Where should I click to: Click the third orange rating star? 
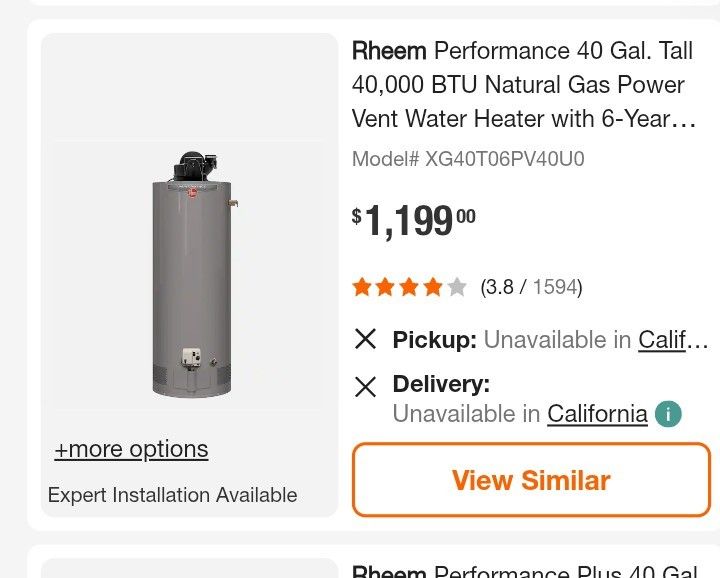click(x=409, y=288)
